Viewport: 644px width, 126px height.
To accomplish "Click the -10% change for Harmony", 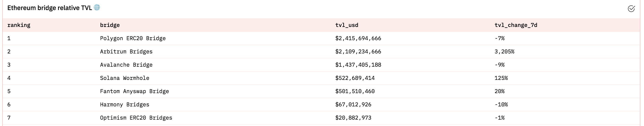I will click(501, 105).
